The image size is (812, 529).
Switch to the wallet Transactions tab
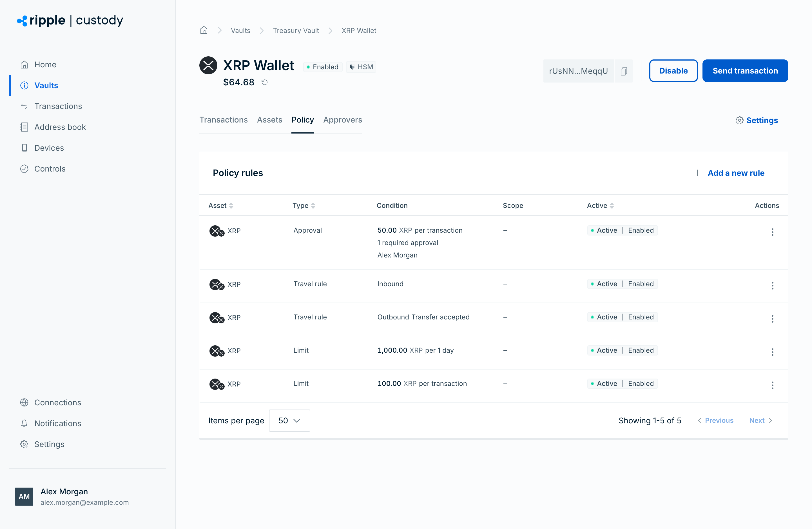(x=224, y=120)
